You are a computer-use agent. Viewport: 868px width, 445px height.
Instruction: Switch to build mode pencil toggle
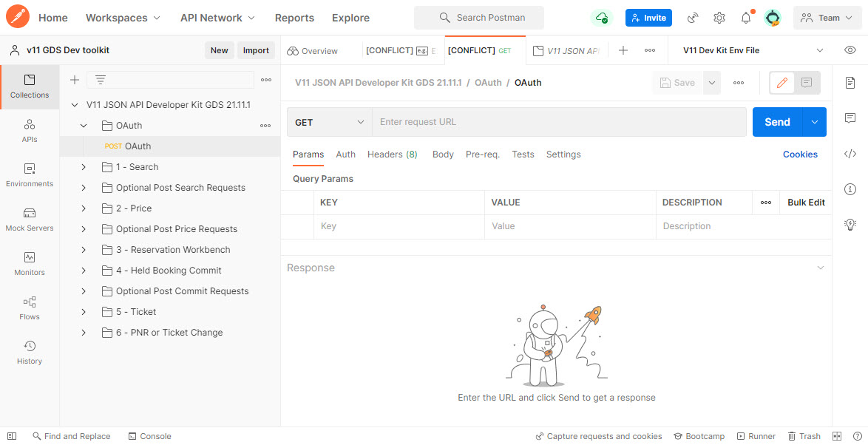(782, 83)
